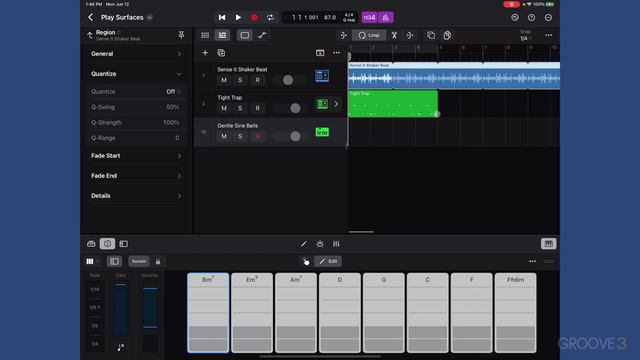Select the trim tool icon before Loop
This screenshot has height=360, width=640.
click(x=343, y=35)
